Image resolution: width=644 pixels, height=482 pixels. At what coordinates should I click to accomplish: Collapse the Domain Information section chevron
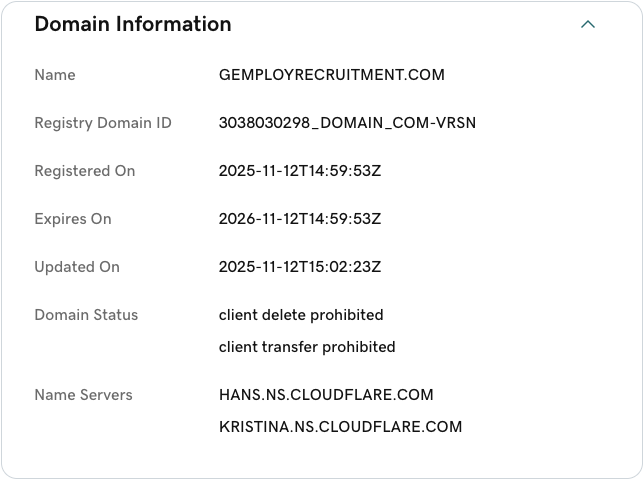pyautogui.click(x=588, y=25)
